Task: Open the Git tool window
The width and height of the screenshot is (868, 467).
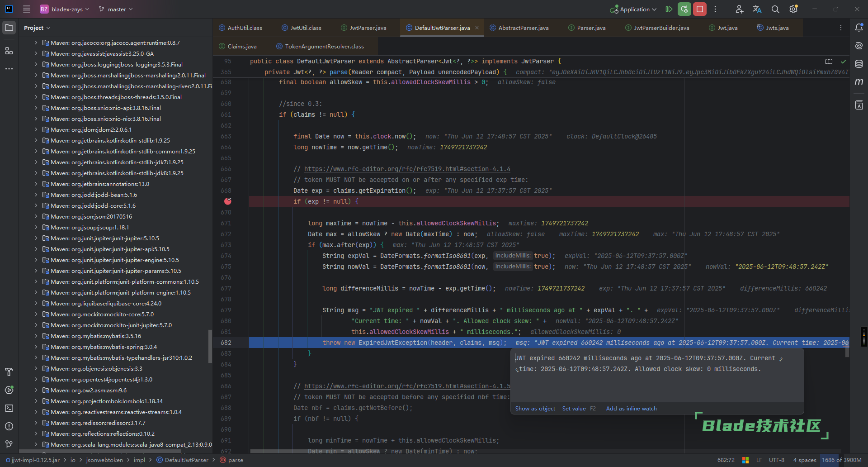Action: [x=9, y=444]
